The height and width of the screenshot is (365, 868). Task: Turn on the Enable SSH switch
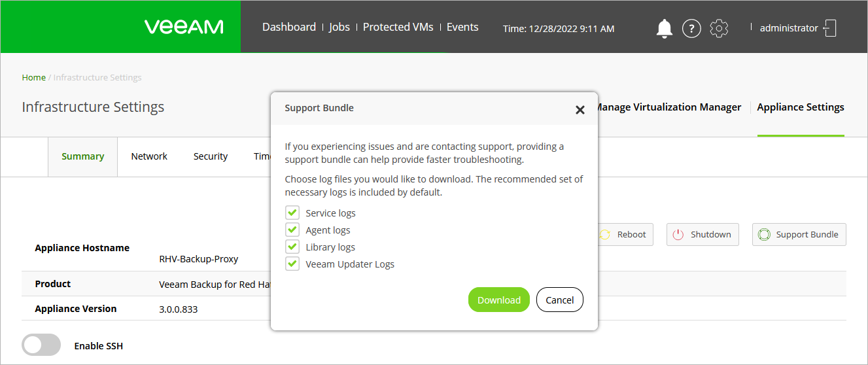41,345
